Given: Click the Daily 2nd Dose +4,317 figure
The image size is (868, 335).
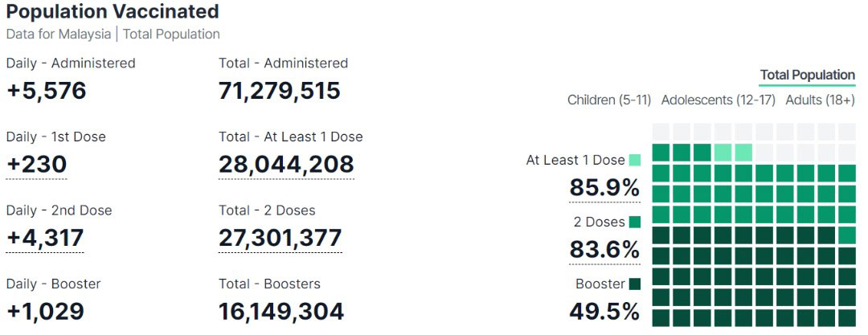Looking at the screenshot, I should point(45,238).
